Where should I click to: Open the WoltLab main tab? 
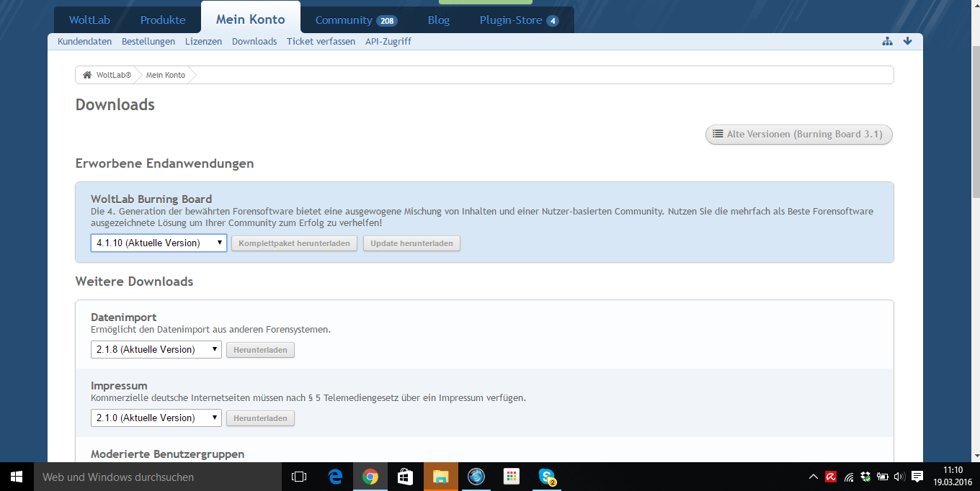[89, 20]
